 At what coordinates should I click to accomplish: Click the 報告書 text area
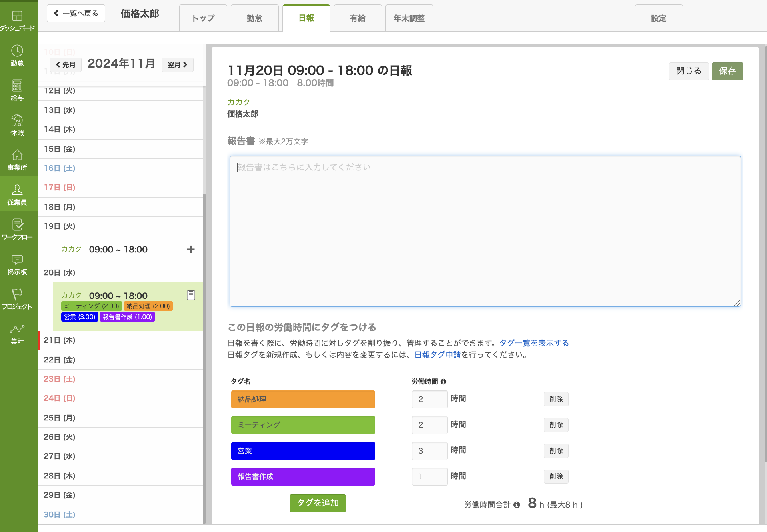click(x=485, y=231)
